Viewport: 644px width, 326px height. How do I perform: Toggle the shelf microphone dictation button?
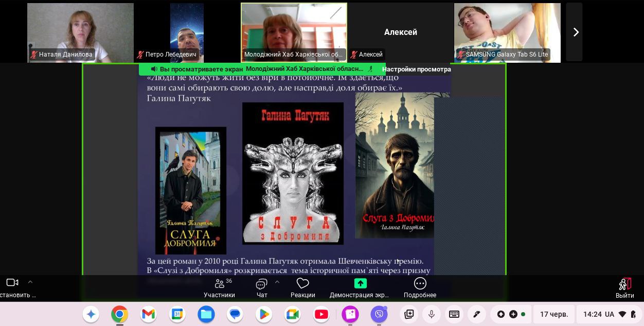click(x=432, y=314)
